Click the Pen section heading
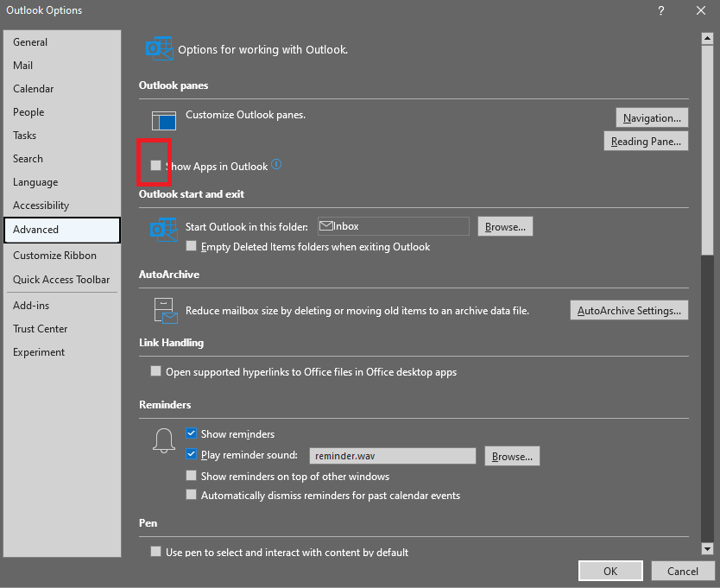The image size is (720, 588). coord(148,523)
